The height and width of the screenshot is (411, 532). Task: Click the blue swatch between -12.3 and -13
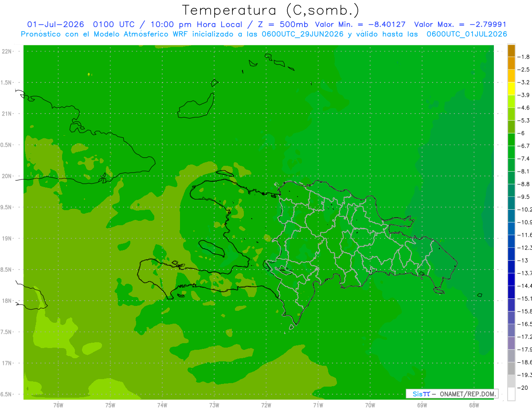click(511, 254)
